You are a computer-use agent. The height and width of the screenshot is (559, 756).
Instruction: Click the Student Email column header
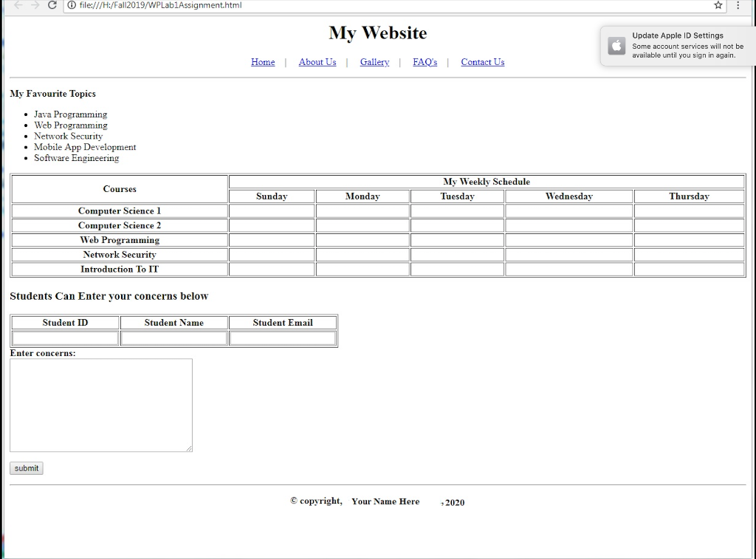coord(283,323)
